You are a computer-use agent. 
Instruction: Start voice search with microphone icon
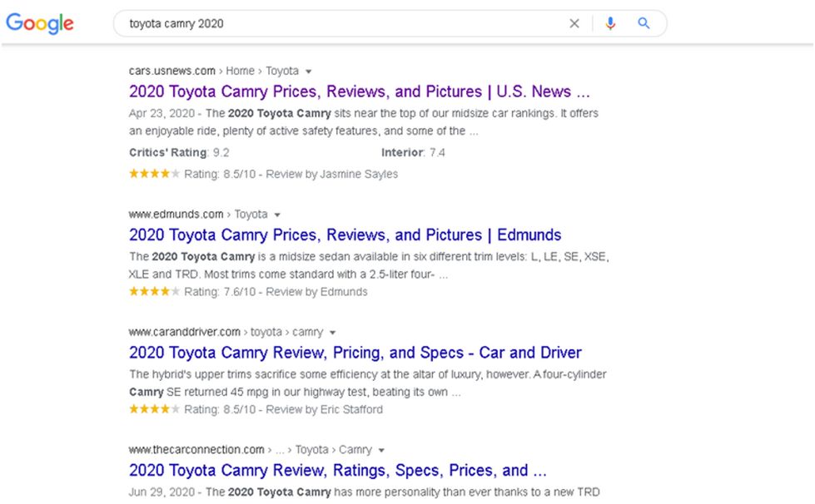pyautogui.click(x=610, y=23)
